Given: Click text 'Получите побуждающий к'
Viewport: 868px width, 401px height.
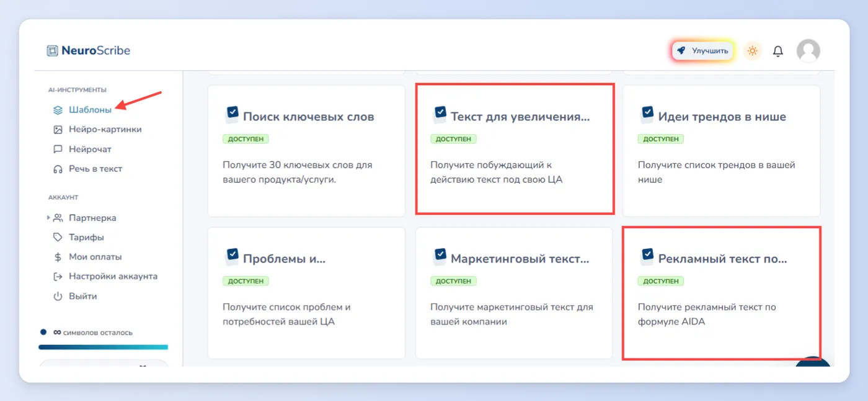Looking at the screenshot, I should click(491, 165).
